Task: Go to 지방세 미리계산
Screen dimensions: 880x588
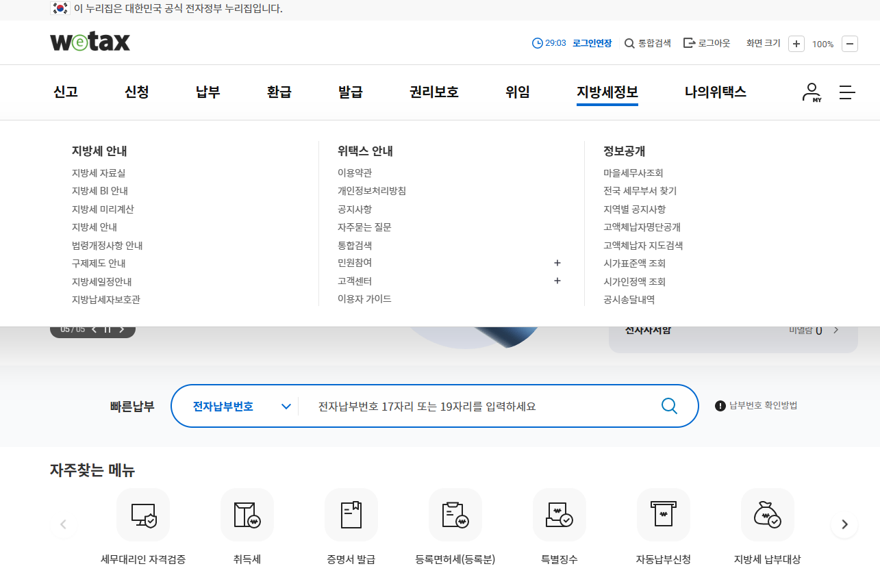Action: (103, 209)
